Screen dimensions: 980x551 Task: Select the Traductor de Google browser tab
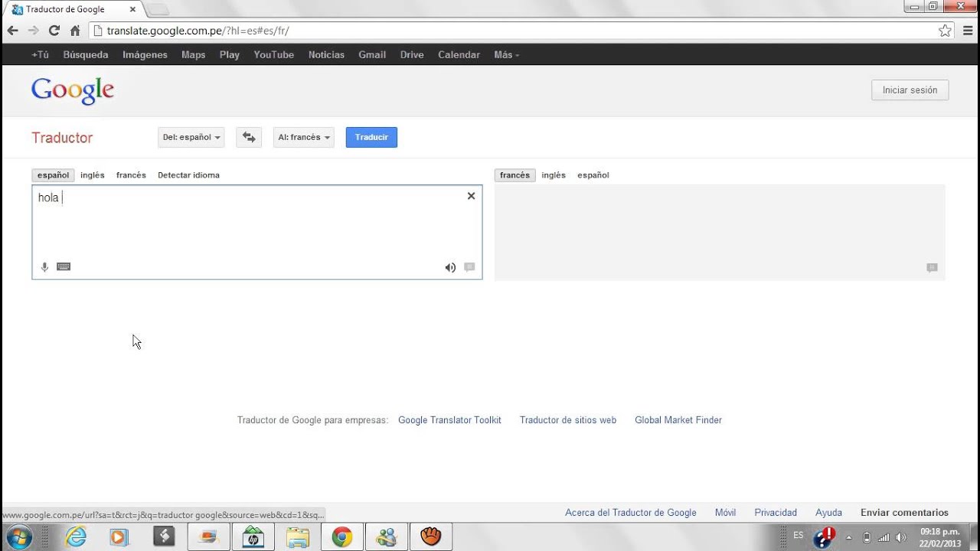coord(73,9)
